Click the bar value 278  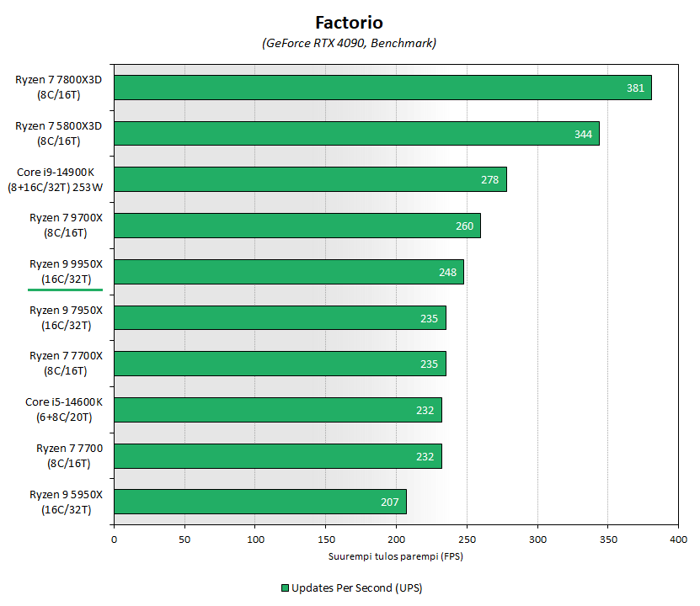tap(489, 180)
